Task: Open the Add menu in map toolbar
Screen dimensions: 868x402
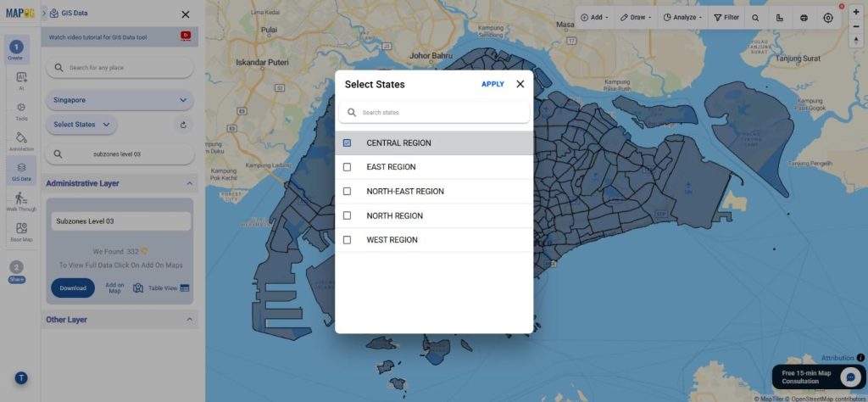Action: pyautogui.click(x=594, y=18)
